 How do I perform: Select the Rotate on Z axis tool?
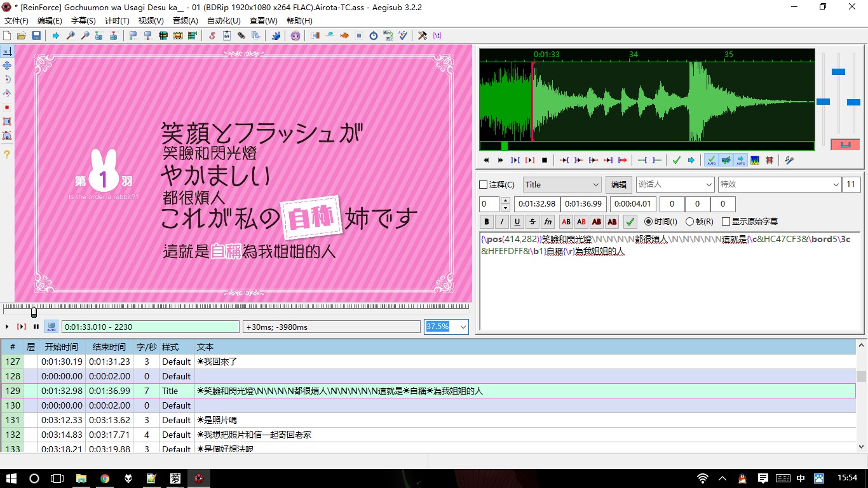tap(7, 79)
